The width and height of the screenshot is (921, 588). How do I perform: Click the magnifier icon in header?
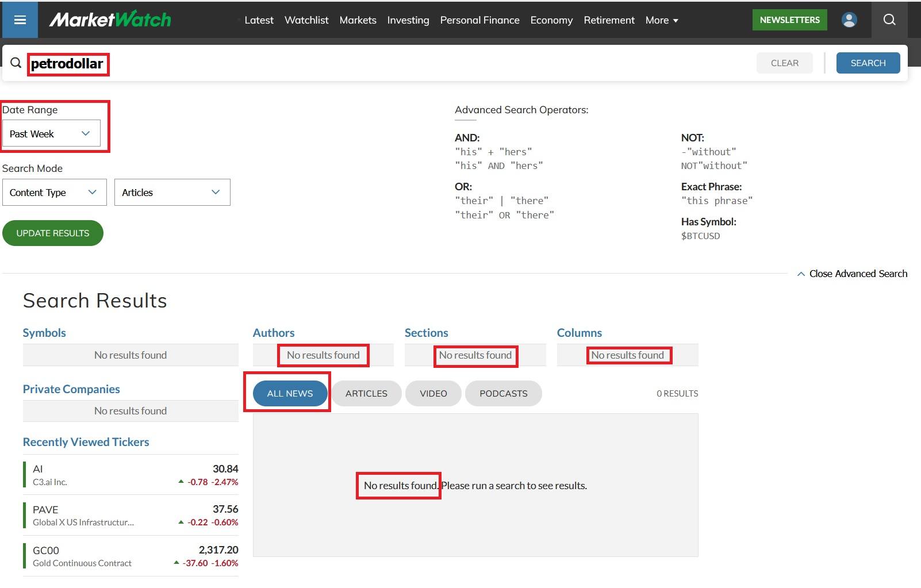(889, 20)
